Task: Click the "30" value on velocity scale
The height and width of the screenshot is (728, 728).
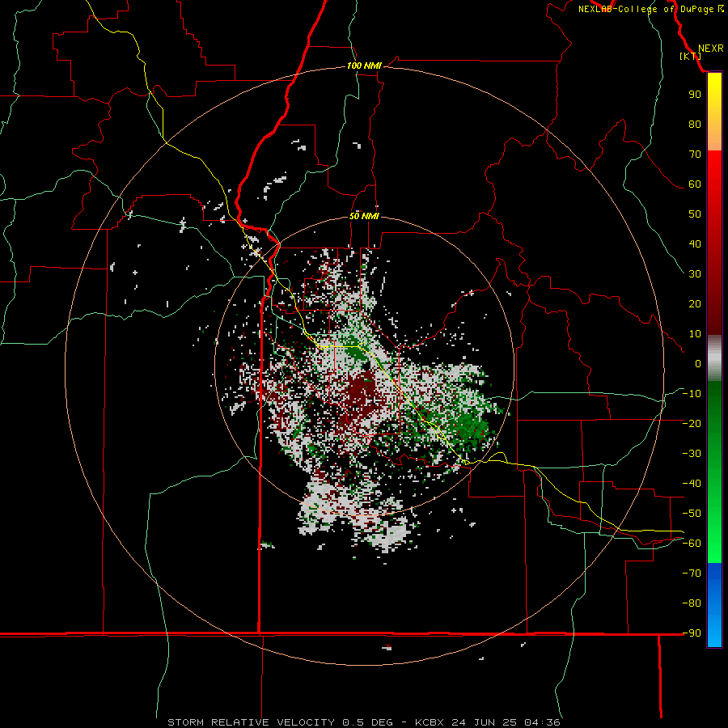Action: click(x=695, y=274)
